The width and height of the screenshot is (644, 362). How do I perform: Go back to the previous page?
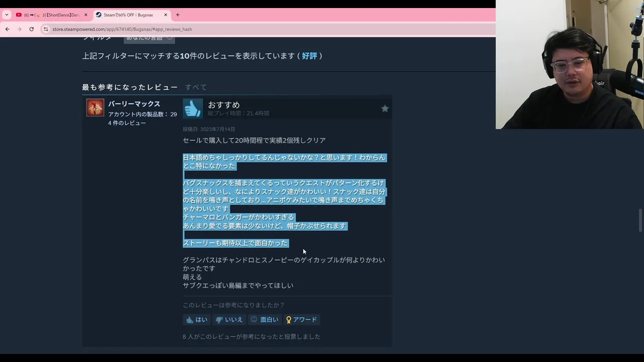click(x=8, y=29)
